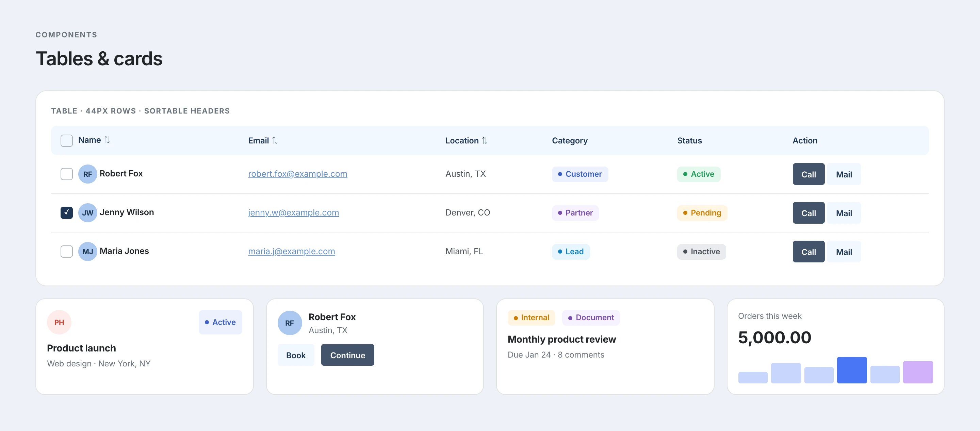Click the 5,000.00 orders value
The height and width of the screenshot is (431, 980).
(x=774, y=338)
